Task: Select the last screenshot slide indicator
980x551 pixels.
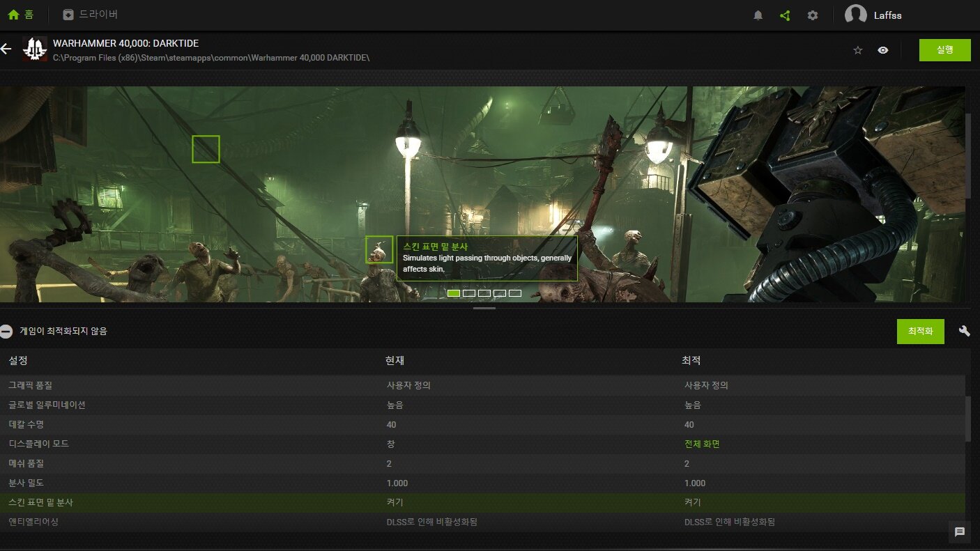Action: pyautogui.click(x=515, y=293)
